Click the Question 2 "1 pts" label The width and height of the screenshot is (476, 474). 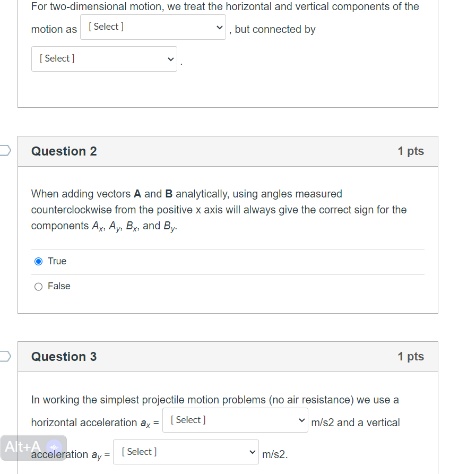pyautogui.click(x=411, y=151)
